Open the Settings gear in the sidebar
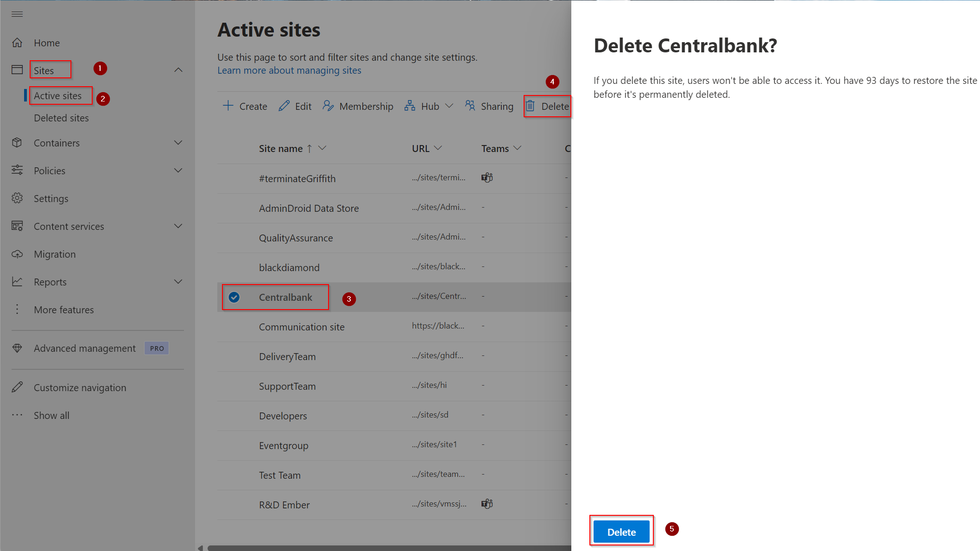Screen dimensions: 980x551 click(x=17, y=198)
